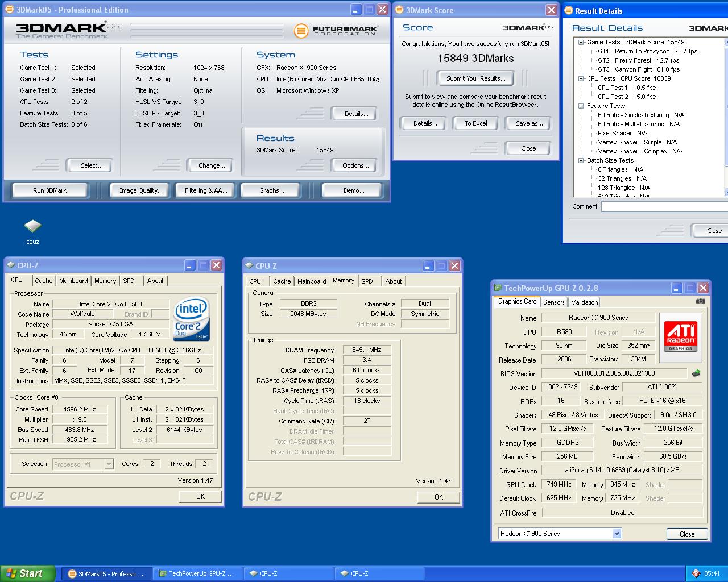Click OK in the left CPU-Z window

200,497
